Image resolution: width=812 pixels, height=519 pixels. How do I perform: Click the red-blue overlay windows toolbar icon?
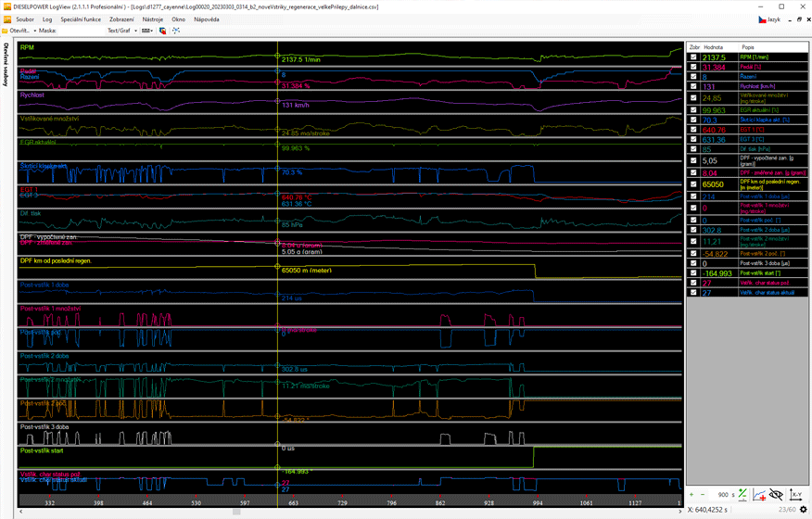point(162,31)
